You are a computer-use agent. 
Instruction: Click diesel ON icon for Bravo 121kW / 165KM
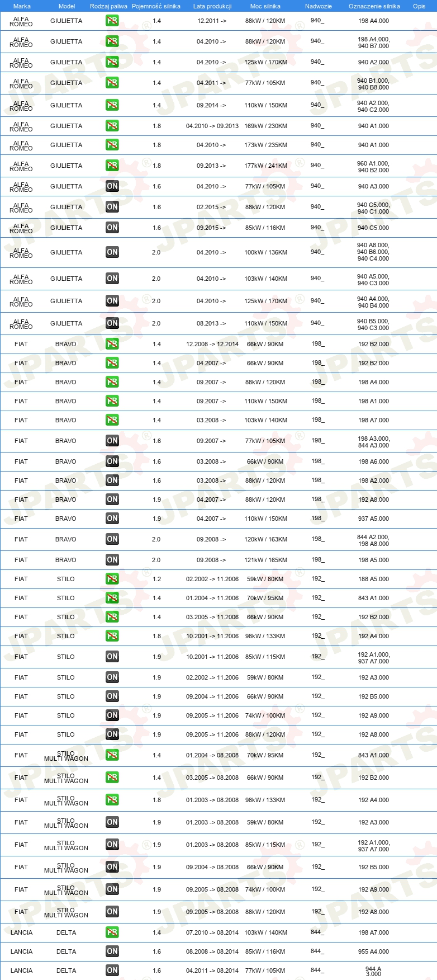pyautogui.click(x=112, y=560)
